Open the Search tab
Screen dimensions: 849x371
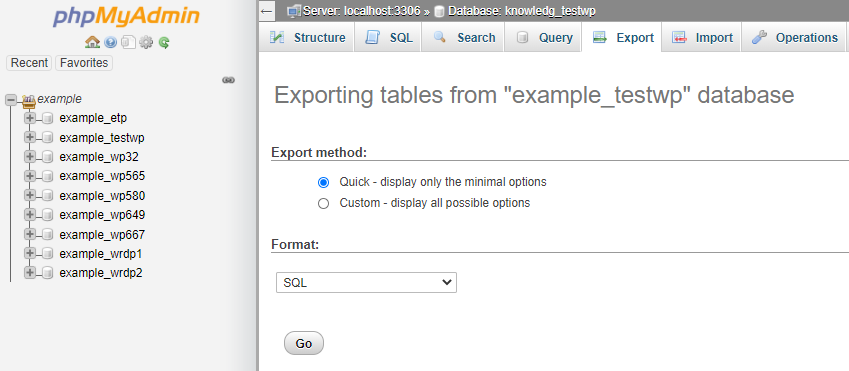pyautogui.click(x=462, y=37)
